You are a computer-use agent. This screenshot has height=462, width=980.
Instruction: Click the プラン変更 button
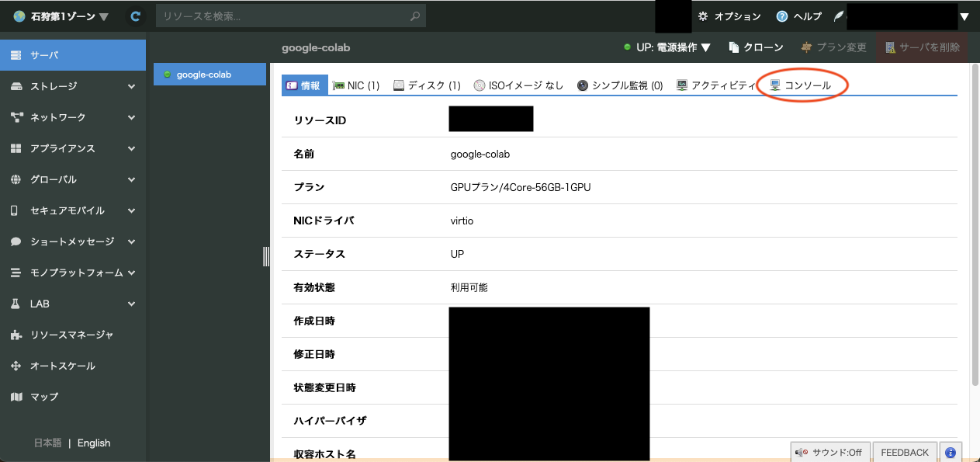[x=833, y=47]
